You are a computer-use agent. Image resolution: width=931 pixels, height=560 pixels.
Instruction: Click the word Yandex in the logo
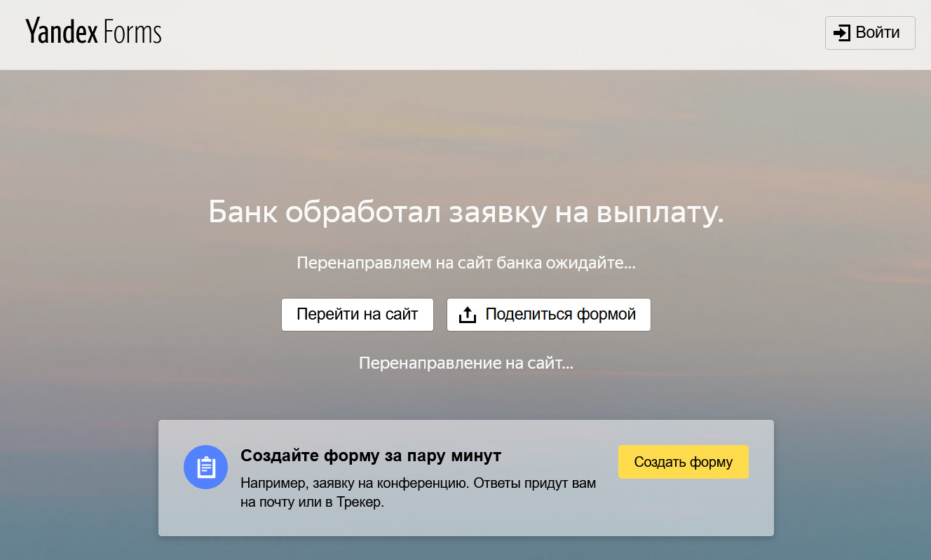point(62,32)
